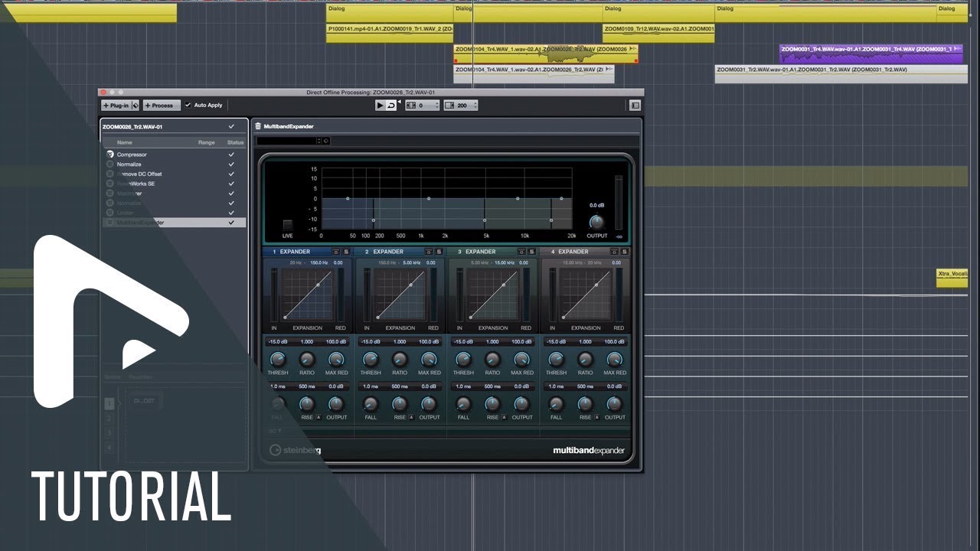Click band 1 THRESH knob

(x=278, y=359)
